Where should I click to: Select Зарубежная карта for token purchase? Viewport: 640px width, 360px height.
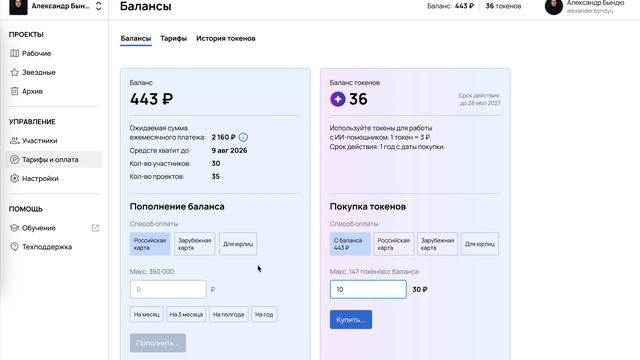438,244
